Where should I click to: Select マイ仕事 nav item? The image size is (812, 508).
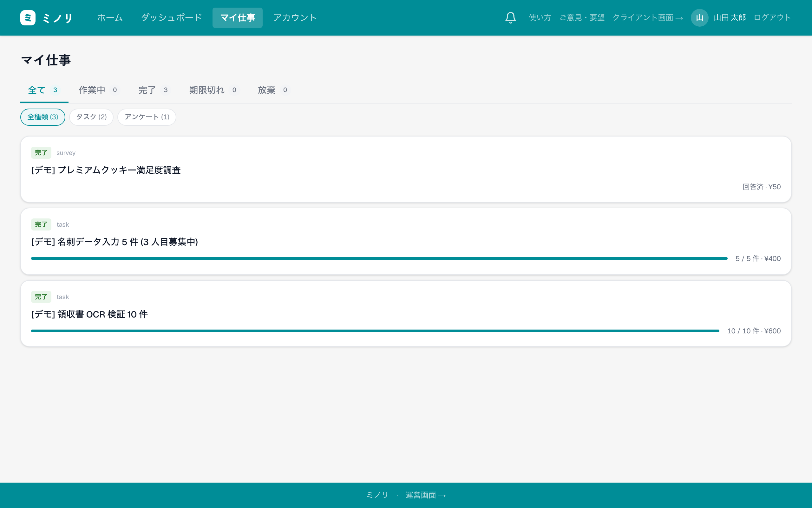point(238,18)
